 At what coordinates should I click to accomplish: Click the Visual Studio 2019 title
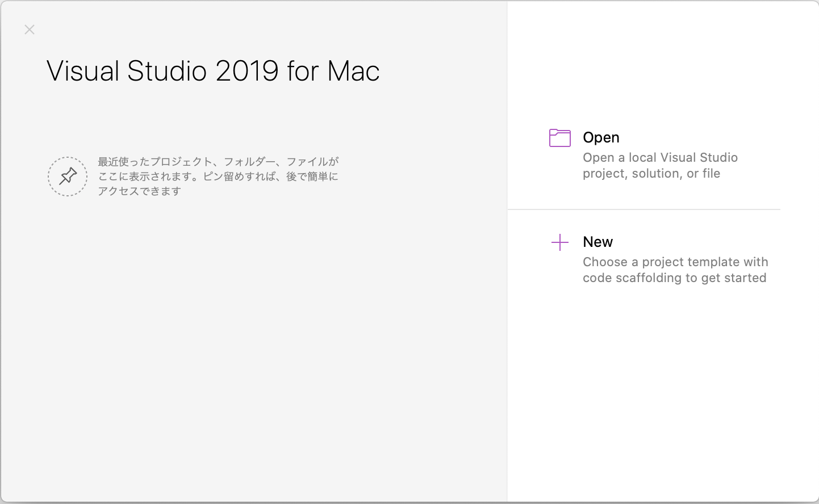[213, 70]
